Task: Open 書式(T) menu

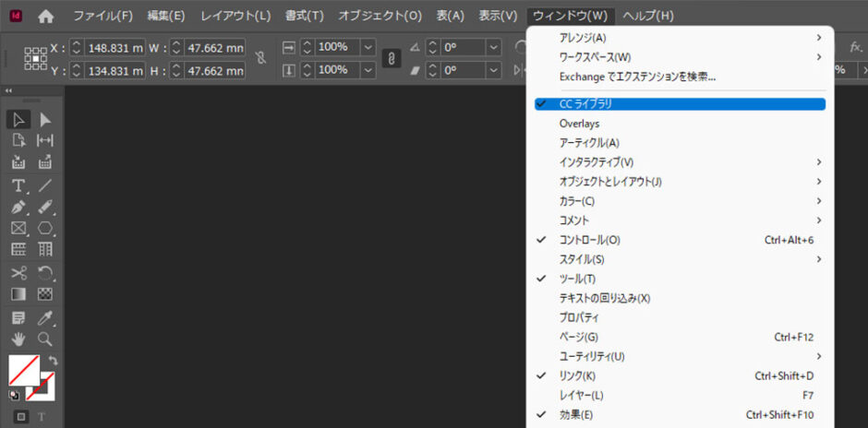Action: [x=305, y=16]
